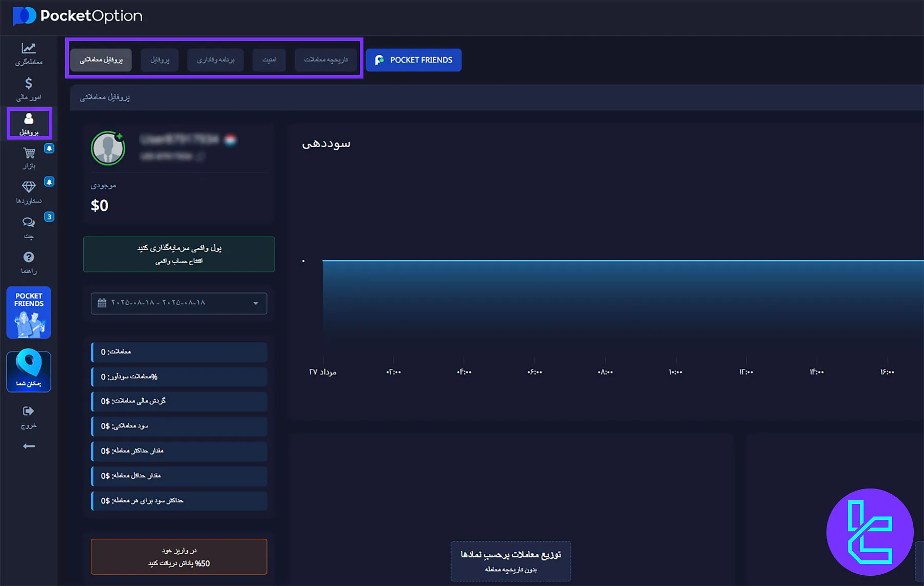Viewport: 924px width, 586px height.
Task: Open the Loyalty Program (برنامه وفاداری) tab
Action: 216,60
